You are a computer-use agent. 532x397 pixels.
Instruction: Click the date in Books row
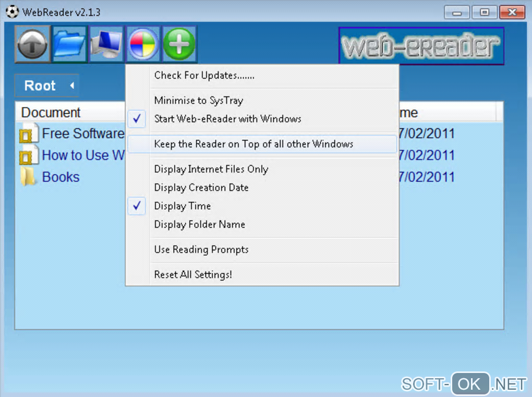427,177
